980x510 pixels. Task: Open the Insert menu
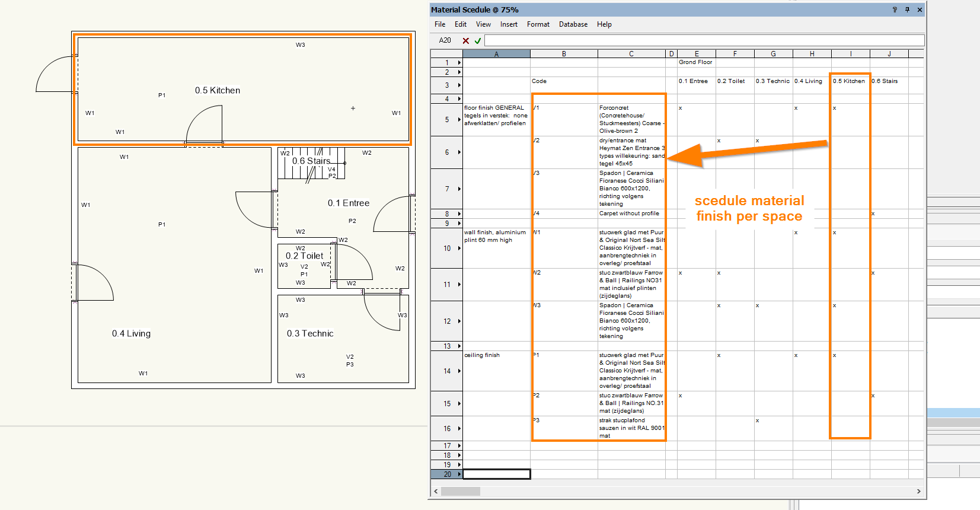[x=509, y=24]
